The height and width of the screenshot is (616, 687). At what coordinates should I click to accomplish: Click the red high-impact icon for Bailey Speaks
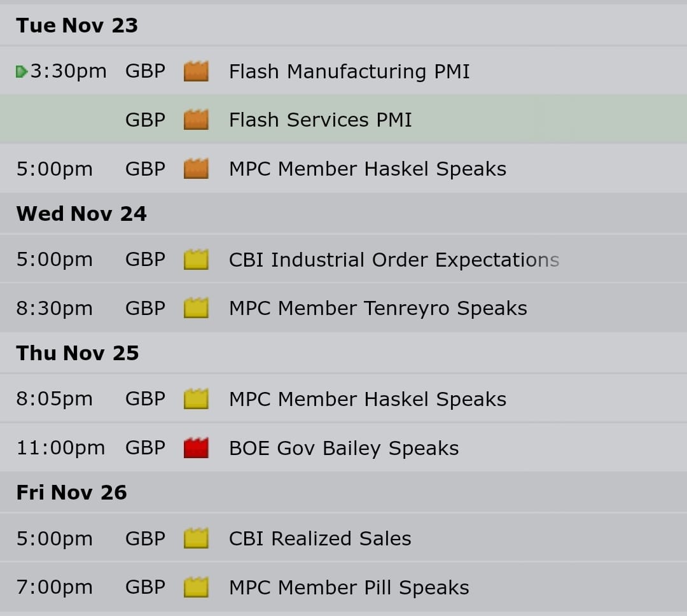point(196,447)
